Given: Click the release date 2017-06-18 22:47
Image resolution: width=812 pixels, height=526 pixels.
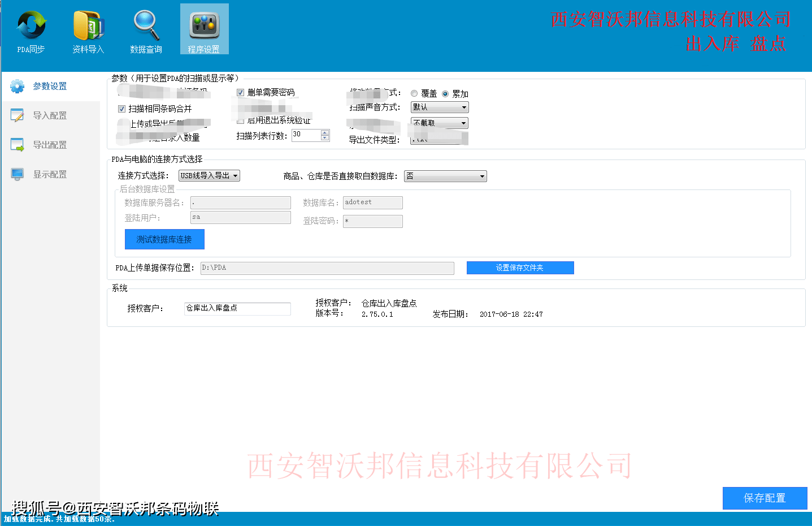Looking at the screenshot, I should coord(511,314).
